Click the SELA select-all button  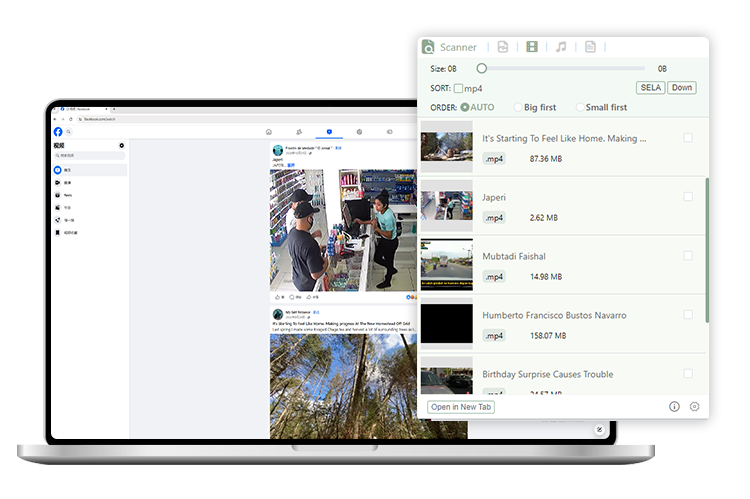[650, 88]
